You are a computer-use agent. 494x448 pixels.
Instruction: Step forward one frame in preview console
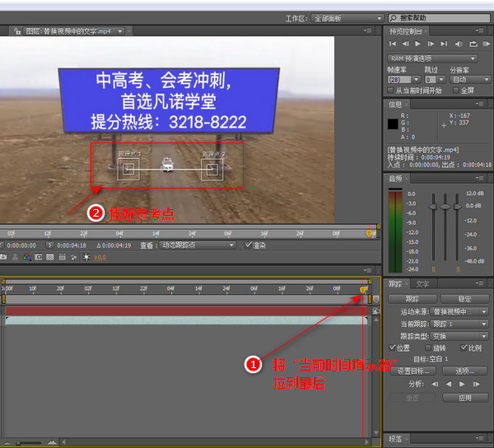431,44
